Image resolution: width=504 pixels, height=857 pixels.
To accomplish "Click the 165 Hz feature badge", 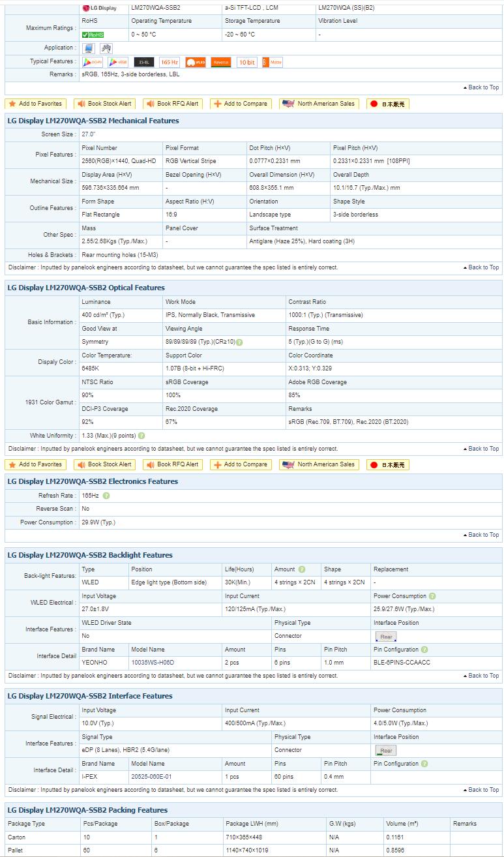I will click(x=170, y=62).
